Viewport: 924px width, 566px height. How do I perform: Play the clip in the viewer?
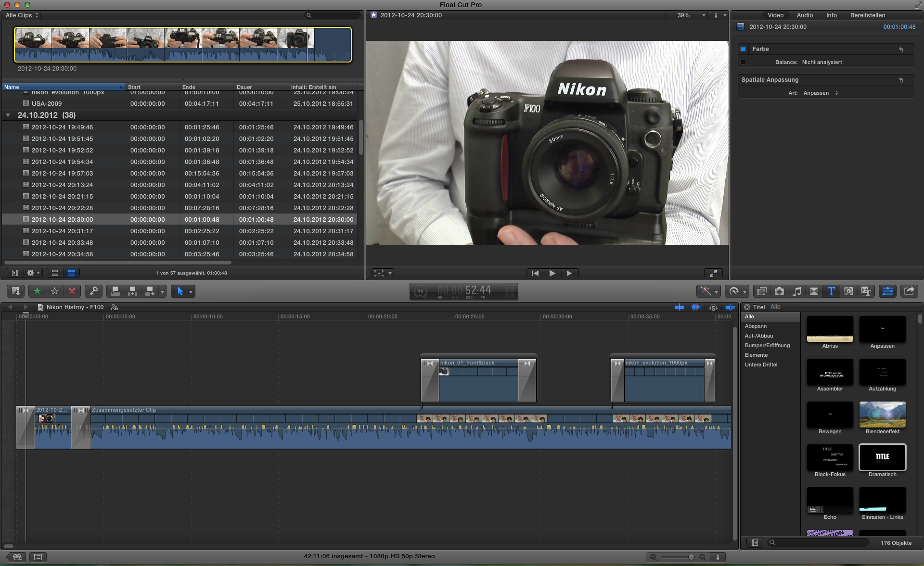pos(552,273)
